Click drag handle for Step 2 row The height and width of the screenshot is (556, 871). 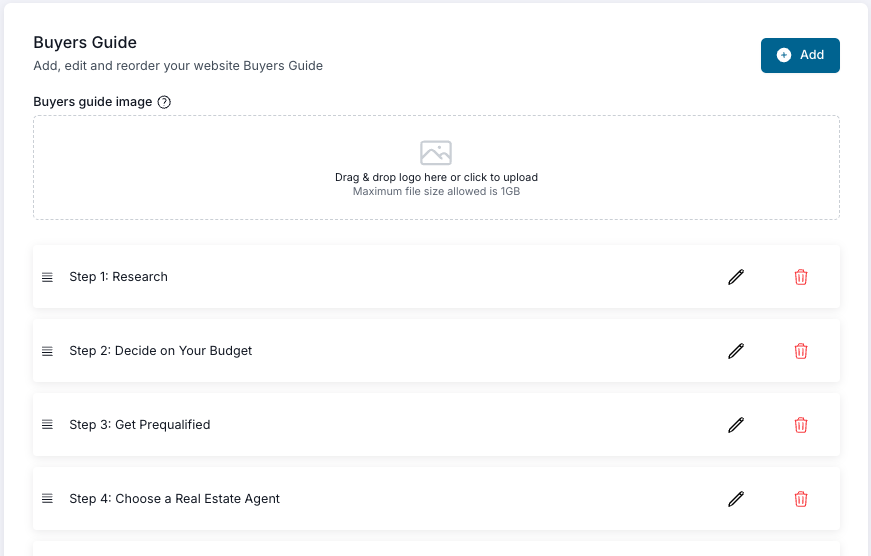coord(47,351)
